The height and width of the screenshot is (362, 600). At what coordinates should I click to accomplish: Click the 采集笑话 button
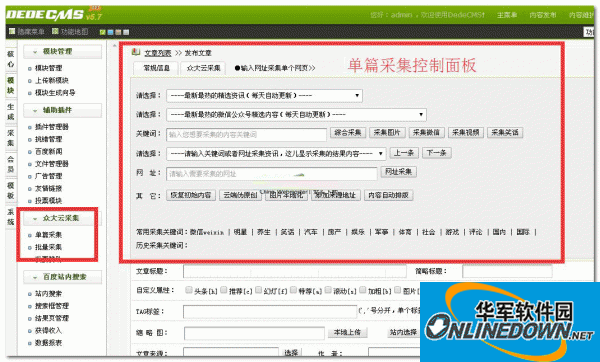505,133
